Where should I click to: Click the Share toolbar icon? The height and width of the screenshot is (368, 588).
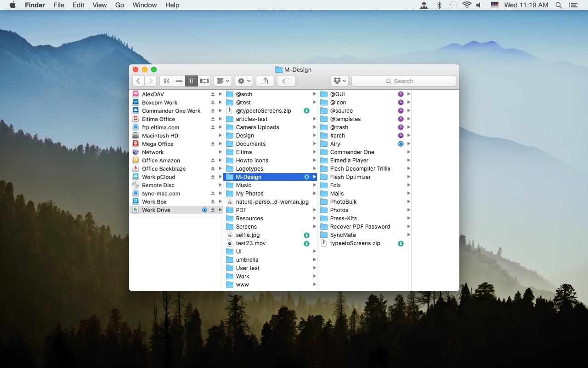click(265, 81)
